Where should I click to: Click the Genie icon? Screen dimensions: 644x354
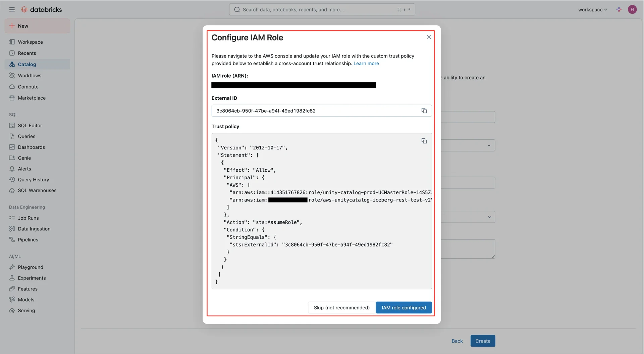[12, 158]
